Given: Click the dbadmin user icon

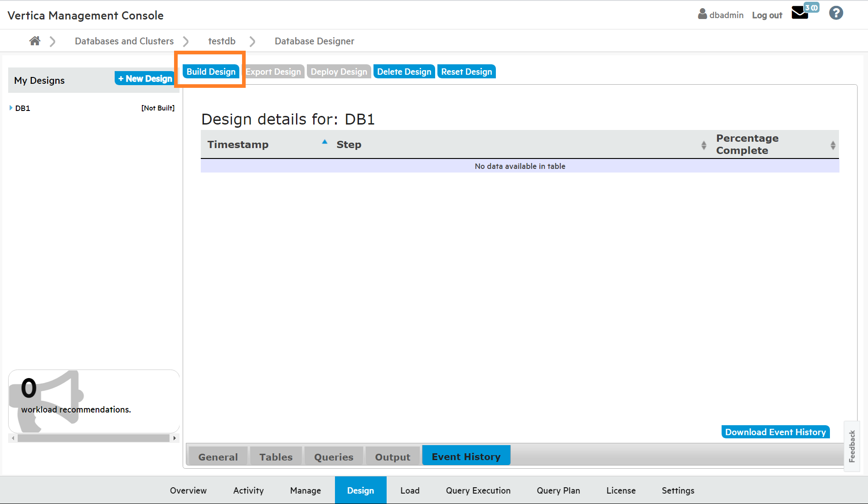Looking at the screenshot, I should [702, 14].
